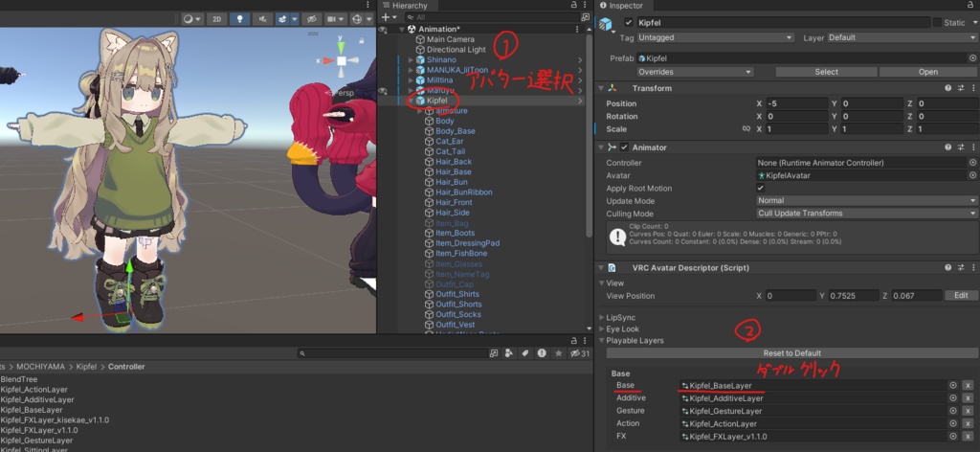Open the Prefab field object picker
980x452 pixels.
pyautogui.click(x=972, y=58)
